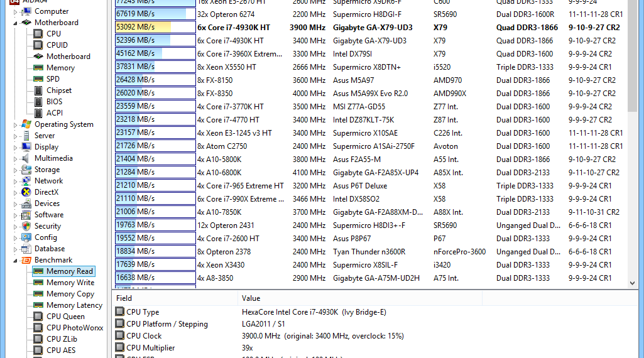Click the Operating System Windows flag icon
Viewport: 644px width, 358px height.
(26, 124)
